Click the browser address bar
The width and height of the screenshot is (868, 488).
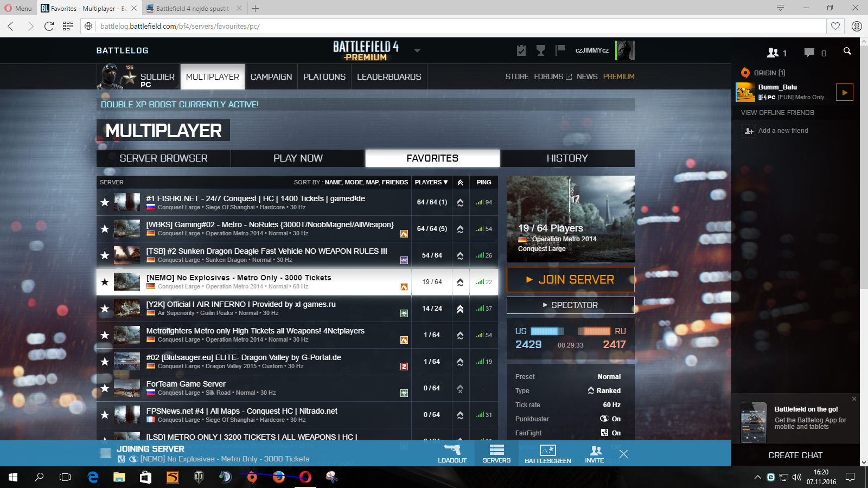point(461,26)
